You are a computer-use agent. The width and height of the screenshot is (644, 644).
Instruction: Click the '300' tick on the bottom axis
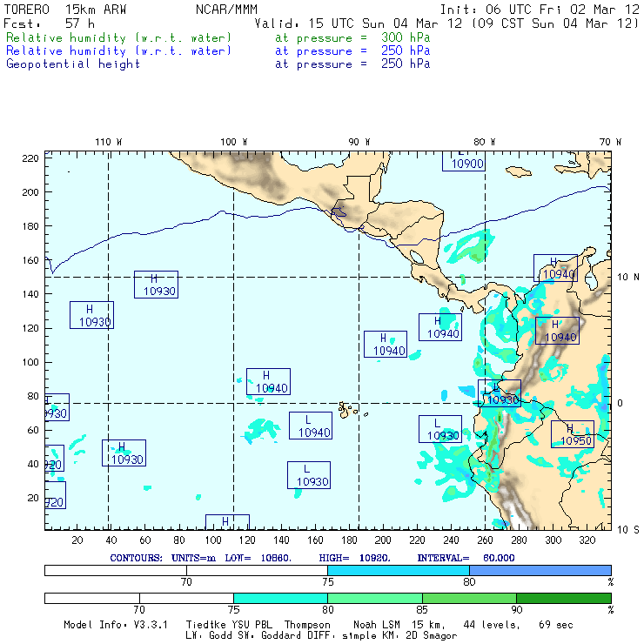tap(553, 540)
